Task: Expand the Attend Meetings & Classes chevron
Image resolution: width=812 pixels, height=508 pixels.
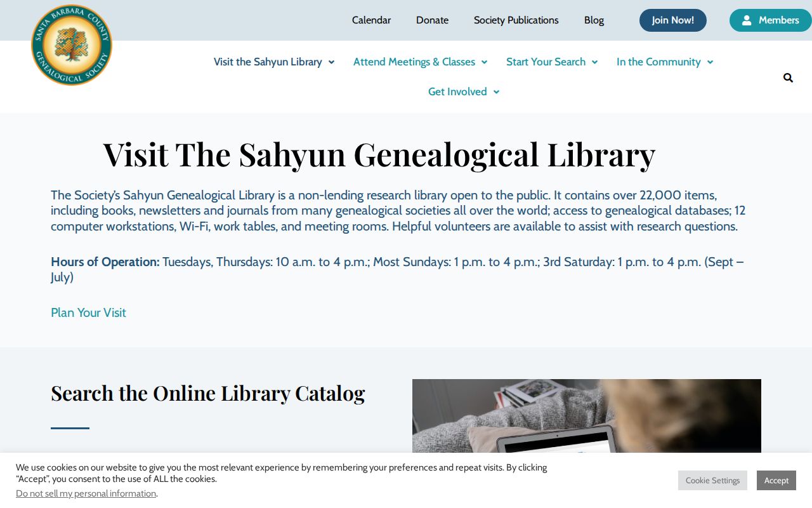Action: [x=484, y=62]
